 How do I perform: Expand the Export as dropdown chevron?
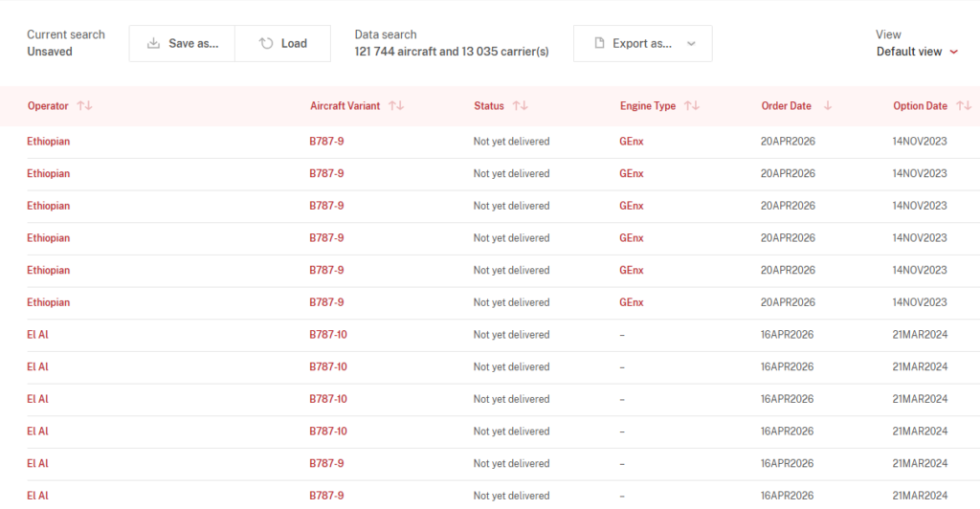(691, 44)
